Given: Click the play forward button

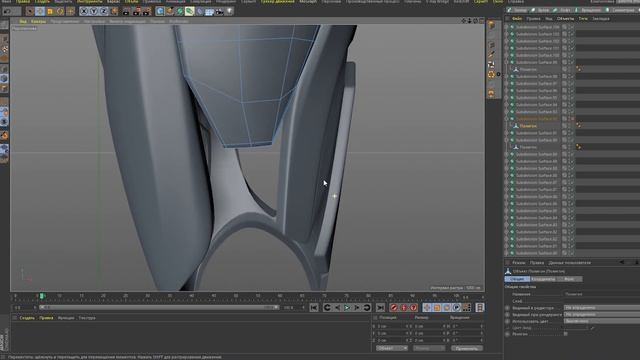Looking at the screenshot, I should coord(347,308).
